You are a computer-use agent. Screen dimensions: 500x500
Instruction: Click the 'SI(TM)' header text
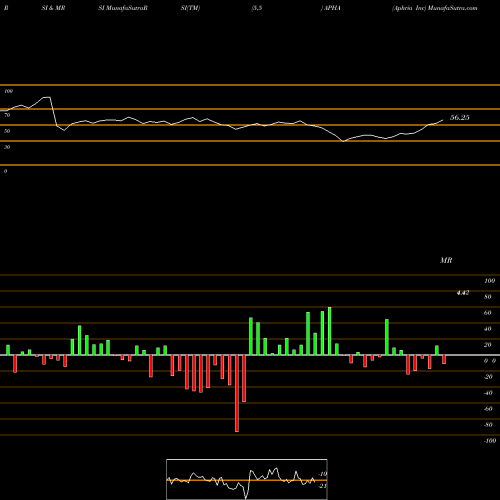[x=190, y=8]
